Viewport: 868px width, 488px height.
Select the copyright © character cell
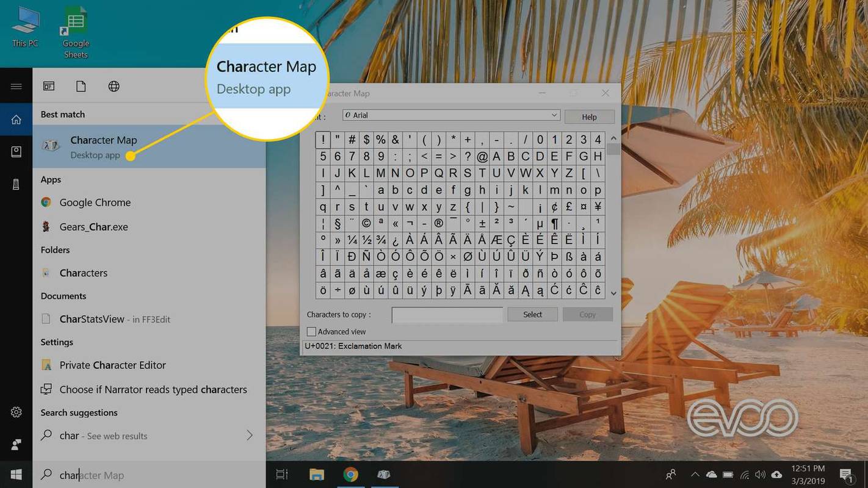[366, 223]
